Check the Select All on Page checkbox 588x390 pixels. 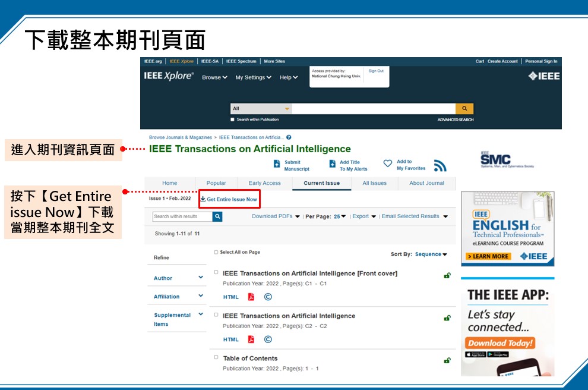(216, 252)
